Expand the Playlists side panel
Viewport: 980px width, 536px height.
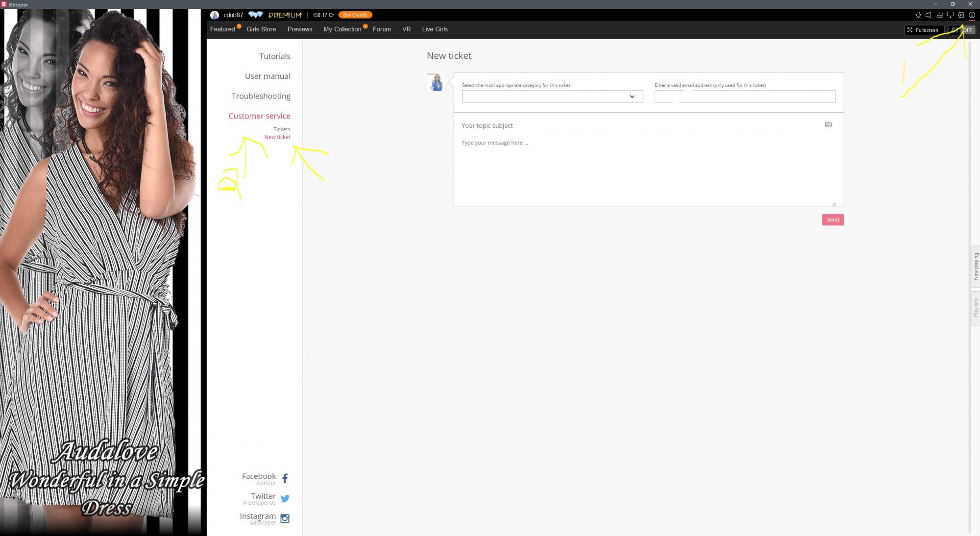(x=976, y=308)
